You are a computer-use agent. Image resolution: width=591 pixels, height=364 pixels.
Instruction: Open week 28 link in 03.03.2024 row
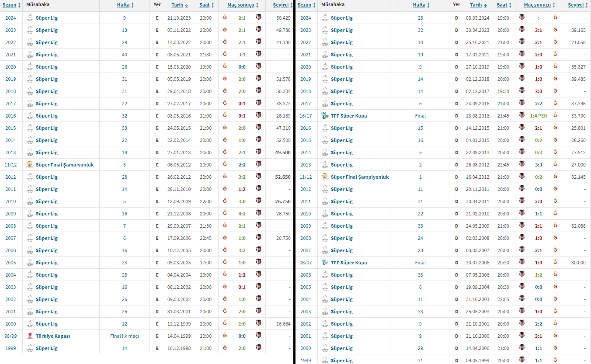(421, 18)
